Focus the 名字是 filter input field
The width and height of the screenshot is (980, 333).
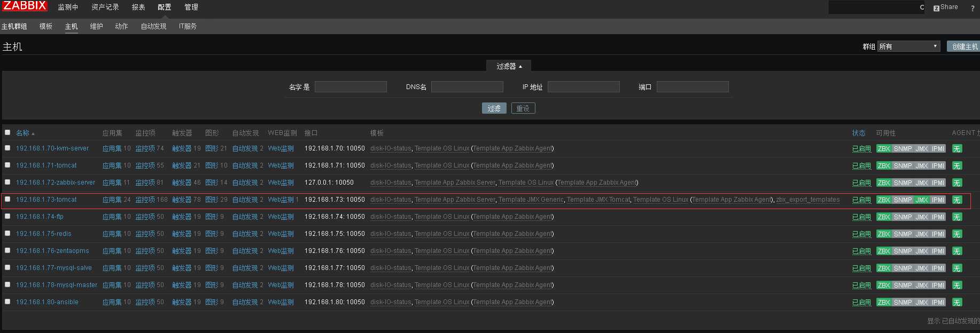[351, 87]
